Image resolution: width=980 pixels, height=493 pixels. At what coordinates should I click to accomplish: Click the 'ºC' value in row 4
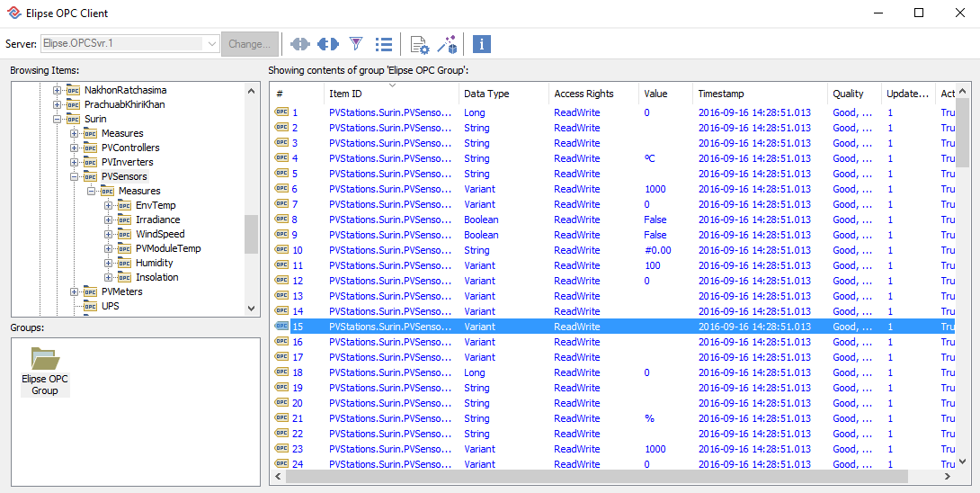click(x=649, y=158)
